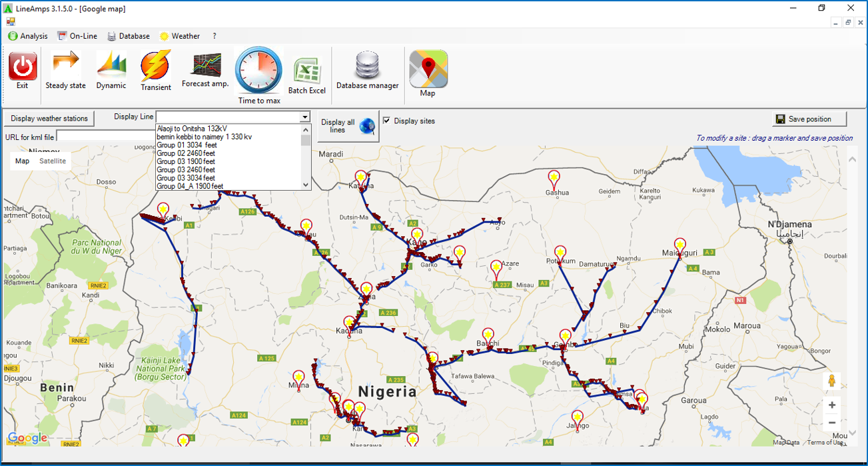
Task: Click the Display all lines button
Action: (x=348, y=126)
